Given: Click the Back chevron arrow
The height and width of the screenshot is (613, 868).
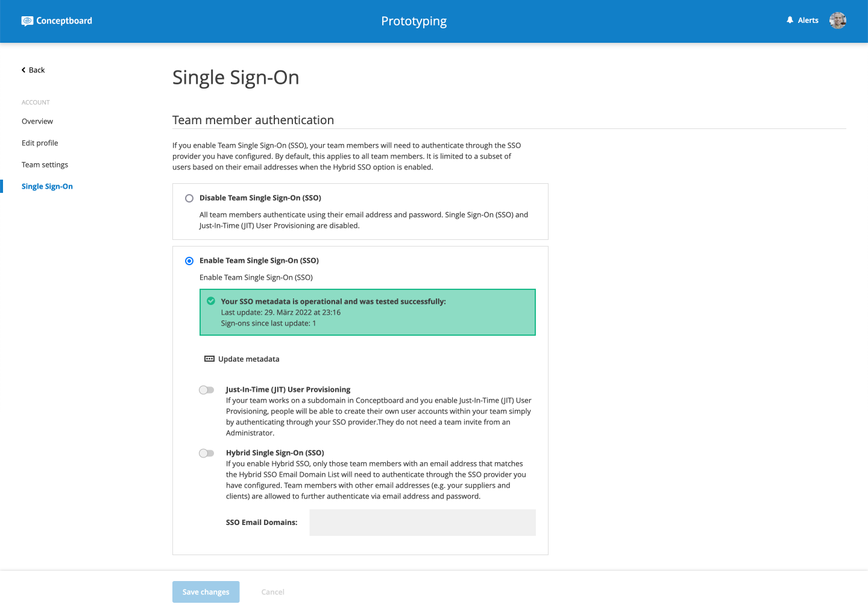Looking at the screenshot, I should click(24, 70).
